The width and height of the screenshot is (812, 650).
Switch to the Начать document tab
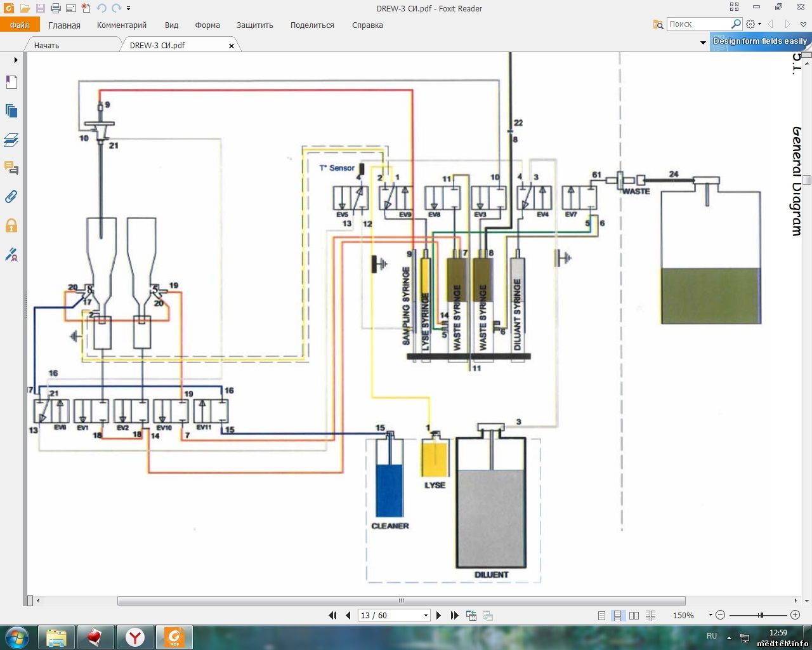pos(47,45)
